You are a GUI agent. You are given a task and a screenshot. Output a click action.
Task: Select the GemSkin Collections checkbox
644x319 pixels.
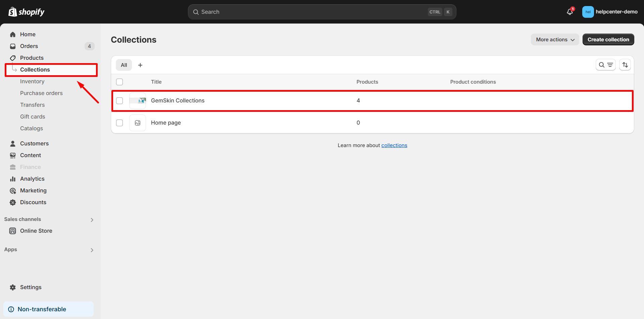[119, 101]
